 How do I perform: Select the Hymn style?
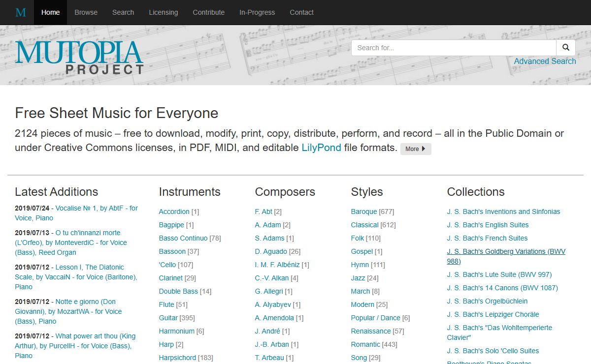pyautogui.click(x=360, y=265)
